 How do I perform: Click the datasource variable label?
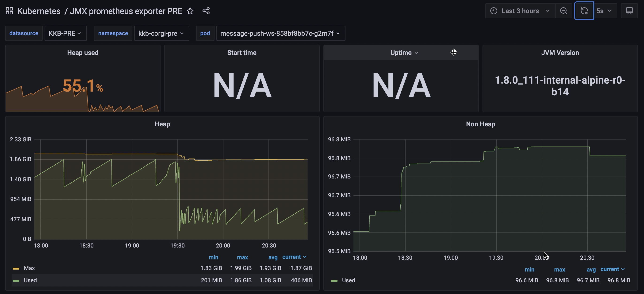point(24,33)
